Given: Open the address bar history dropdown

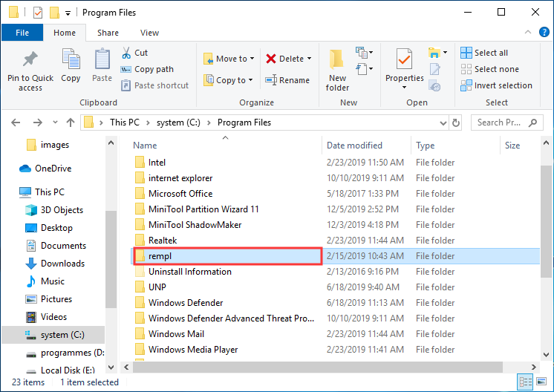Looking at the screenshot, I should point(443,123).
